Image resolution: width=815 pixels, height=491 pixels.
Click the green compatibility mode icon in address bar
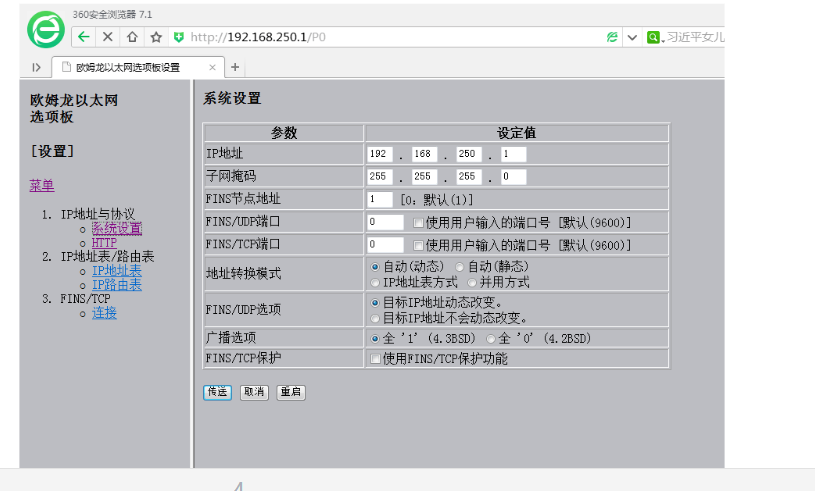[611, 37]
